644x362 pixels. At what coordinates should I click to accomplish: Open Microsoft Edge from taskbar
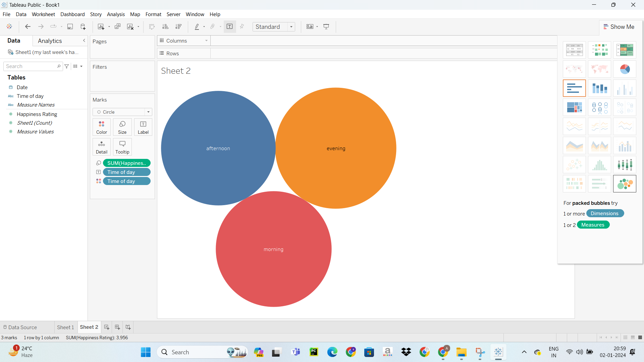point(332,352)
